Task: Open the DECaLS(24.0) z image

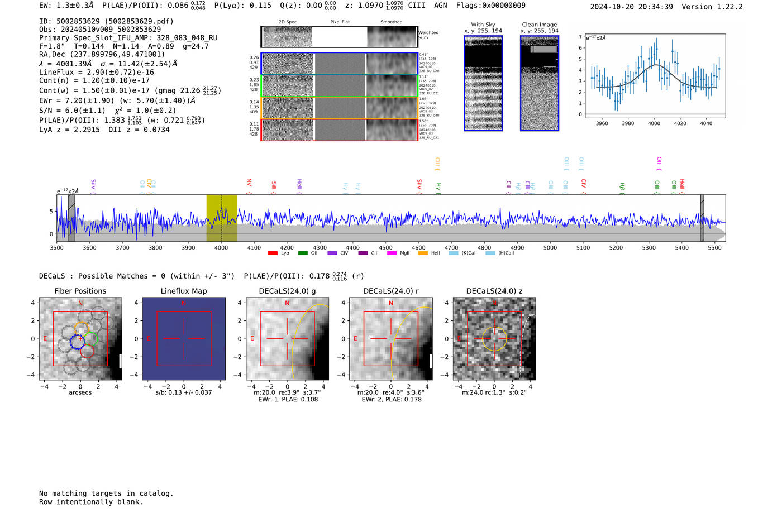Action: 494,339
